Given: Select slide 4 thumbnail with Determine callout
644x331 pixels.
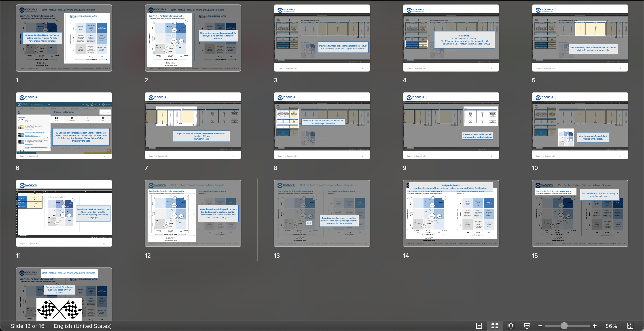Looking at the screenshot, I should (451, 38).
